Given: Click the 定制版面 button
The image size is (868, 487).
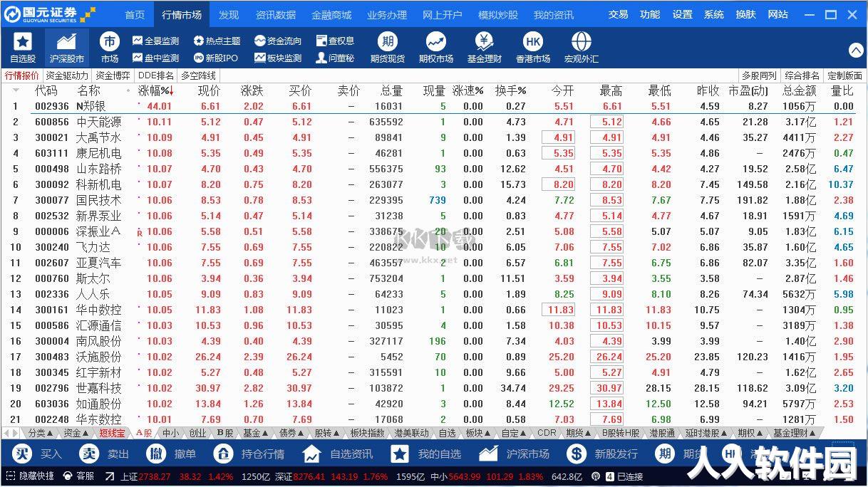Looking at the screenshot, I should tap(844, 75).
